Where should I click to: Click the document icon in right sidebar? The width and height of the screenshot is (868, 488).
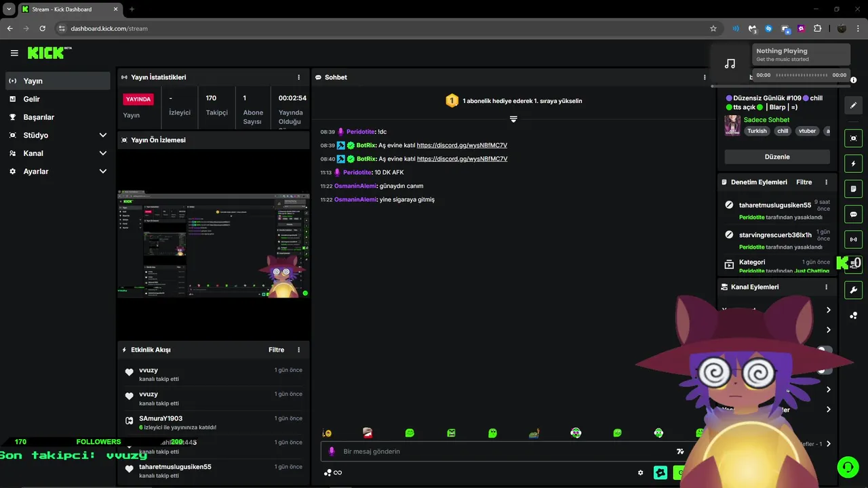tap(853, 188)
